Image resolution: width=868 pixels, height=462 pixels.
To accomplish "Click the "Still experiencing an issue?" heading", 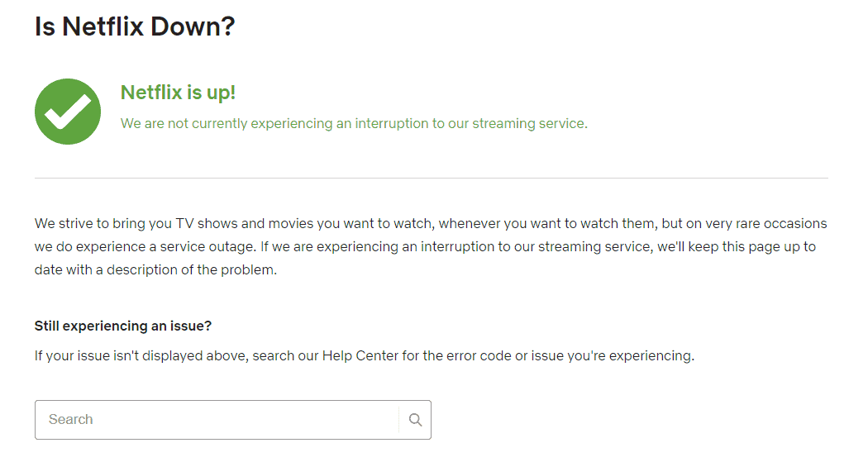I will (x=123, y=326).
